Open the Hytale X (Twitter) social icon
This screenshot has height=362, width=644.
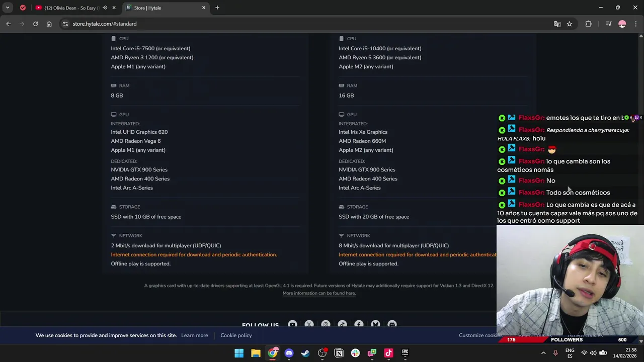pyautogui.click(x=309, y=324)
